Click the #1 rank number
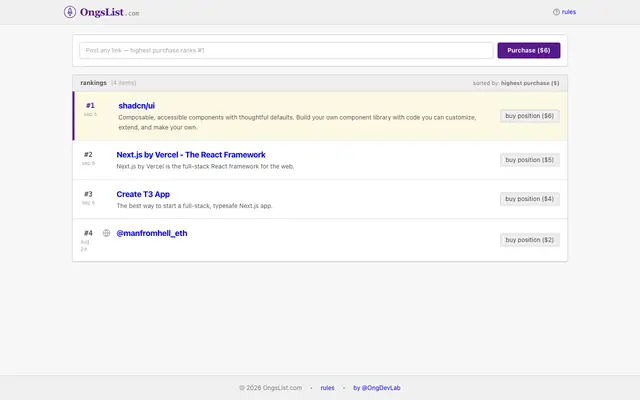 click(90, 105)
